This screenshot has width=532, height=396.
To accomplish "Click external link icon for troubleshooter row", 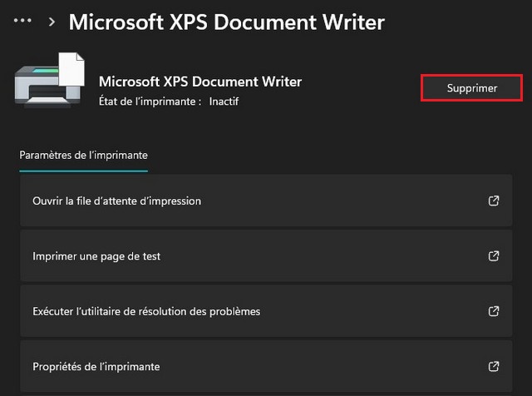I will tap(494, 311).
